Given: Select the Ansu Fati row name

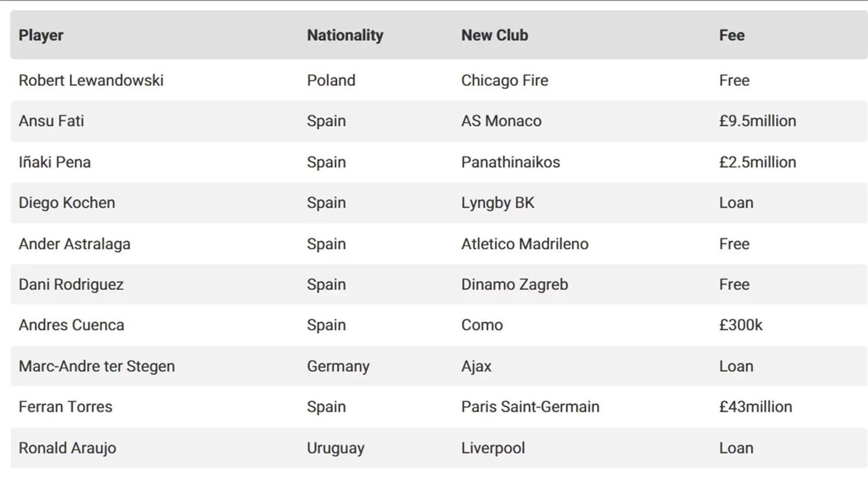Looking at the screenshot, I should [x=51, y=121].
